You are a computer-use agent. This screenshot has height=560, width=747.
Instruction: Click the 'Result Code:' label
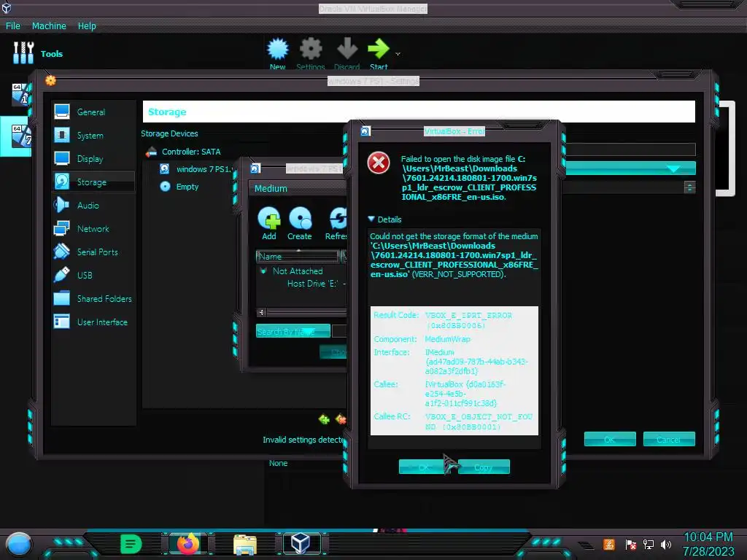click(396, 315)
